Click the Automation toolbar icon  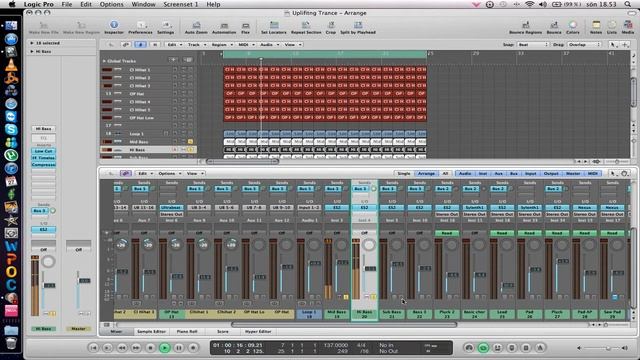(x=224, y=27)
